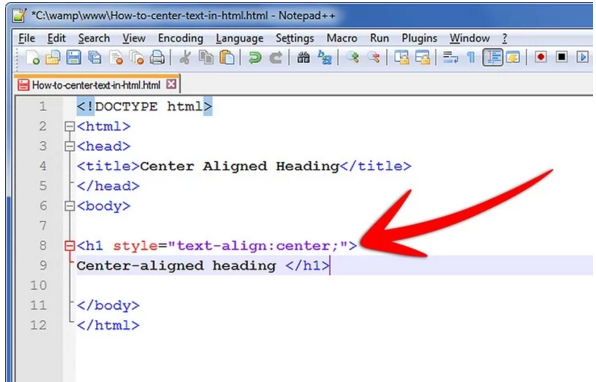The height and width of the screenshot is (382, 596).
Task: Close the How-to-center-text-in-html.html tab
Action: point(171,84)
